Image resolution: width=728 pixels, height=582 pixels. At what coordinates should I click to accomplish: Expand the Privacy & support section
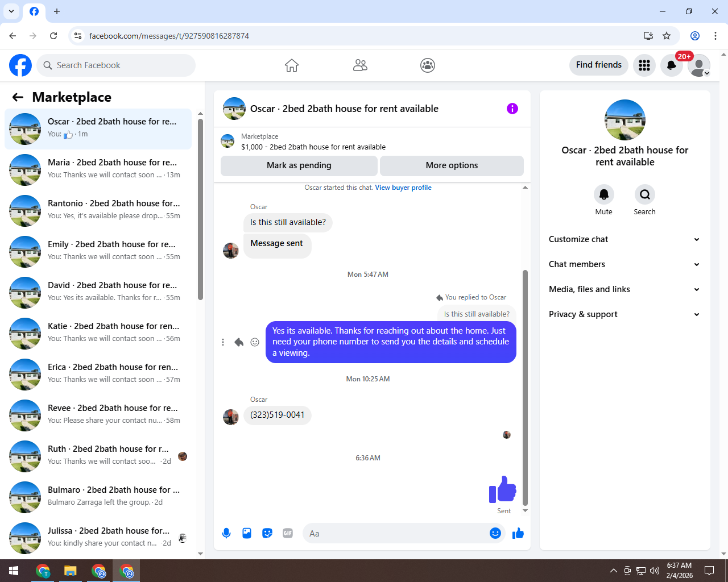pyautogui.click(x=624, y=314)
